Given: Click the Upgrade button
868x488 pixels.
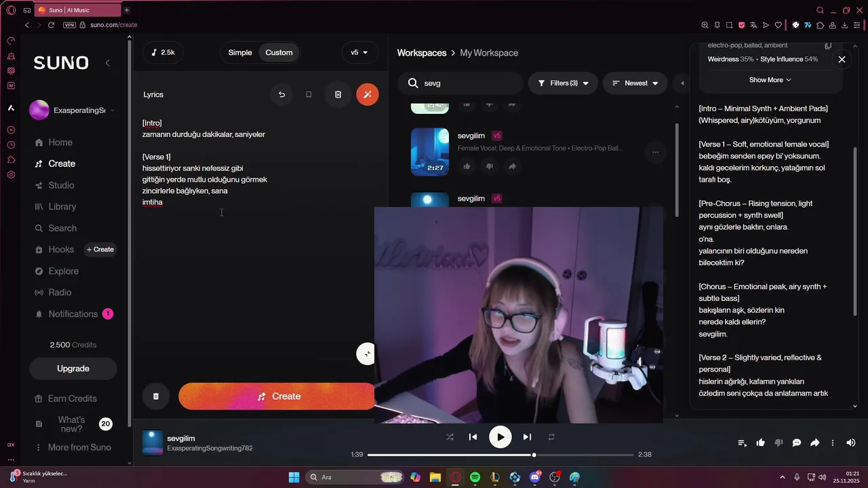Looking at the screenshot, I should coord(73,369).
